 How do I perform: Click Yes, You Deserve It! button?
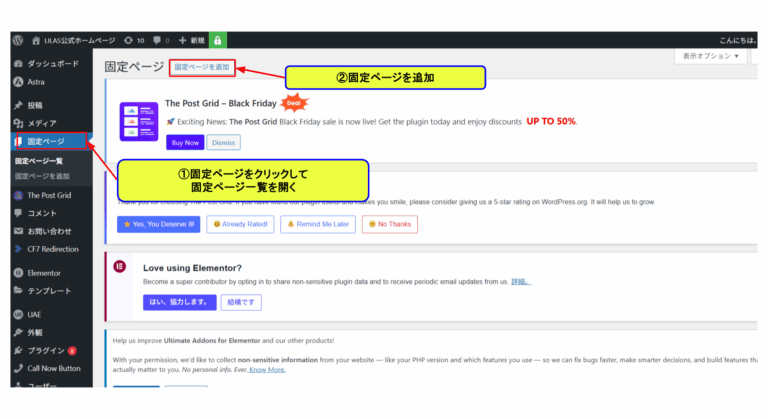tap(159, 224)
